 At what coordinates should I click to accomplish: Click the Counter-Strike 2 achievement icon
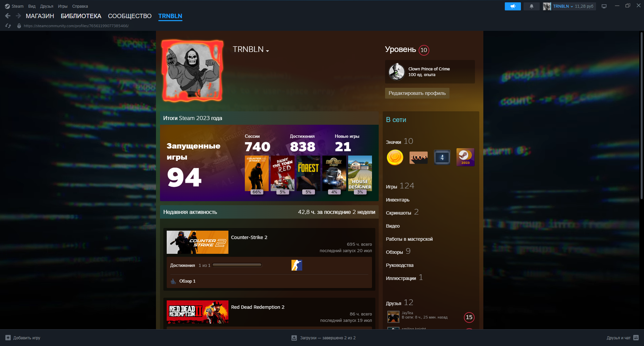click(297, 265)
